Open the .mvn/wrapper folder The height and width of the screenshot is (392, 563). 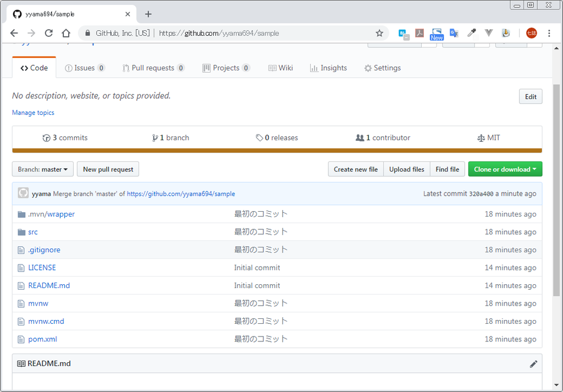point(51,214)
